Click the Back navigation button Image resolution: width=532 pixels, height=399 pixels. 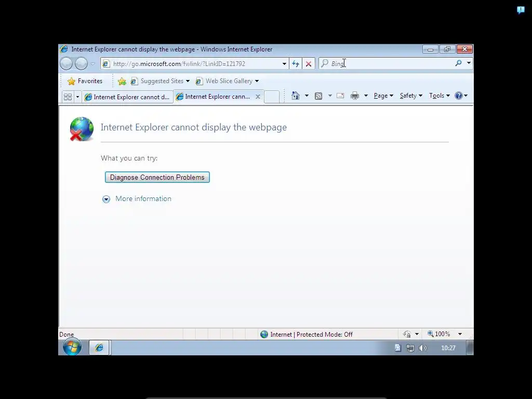[x=66, y=63]
